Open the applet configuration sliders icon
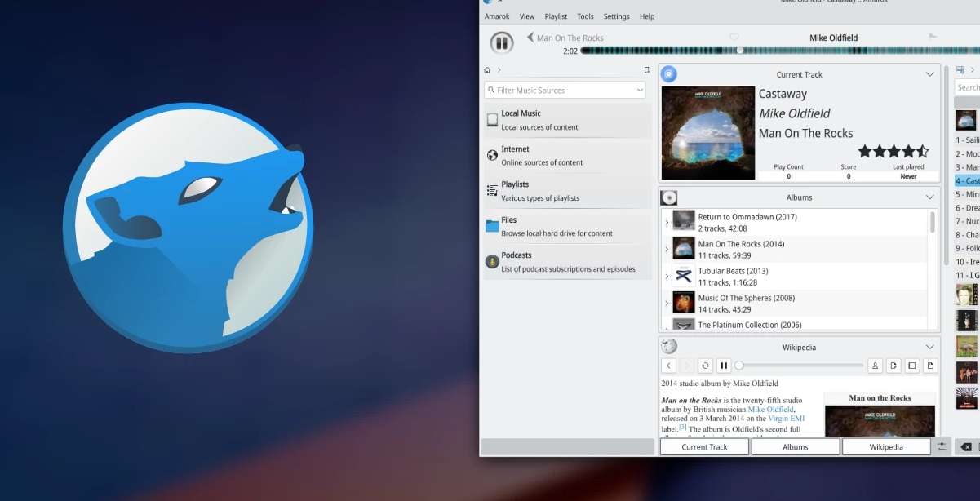 [x=942, y=447]
